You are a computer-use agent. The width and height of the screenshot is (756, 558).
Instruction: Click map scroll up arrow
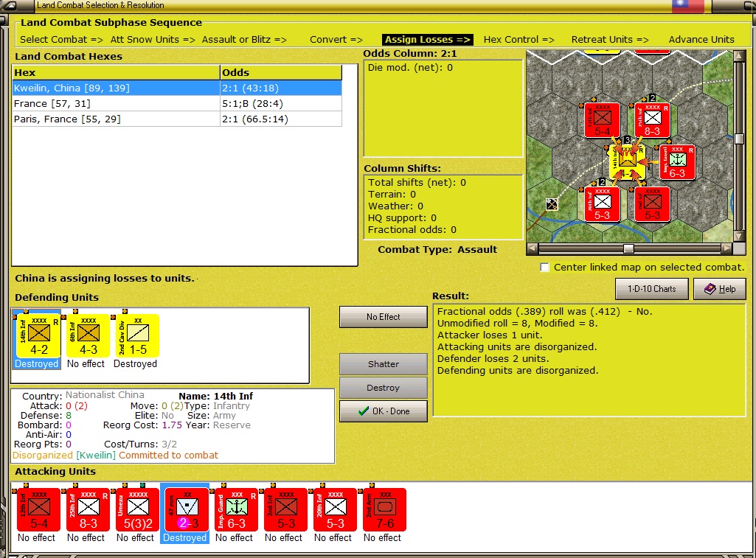739,56
